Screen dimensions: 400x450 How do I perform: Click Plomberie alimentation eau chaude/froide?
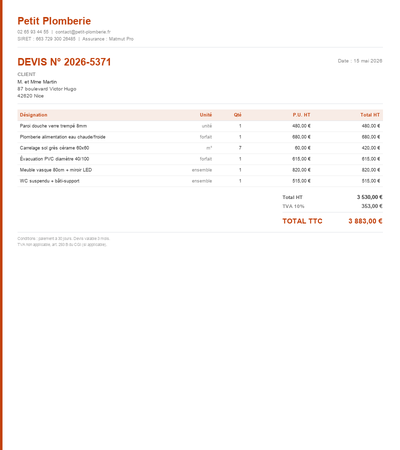pos(63,137)
